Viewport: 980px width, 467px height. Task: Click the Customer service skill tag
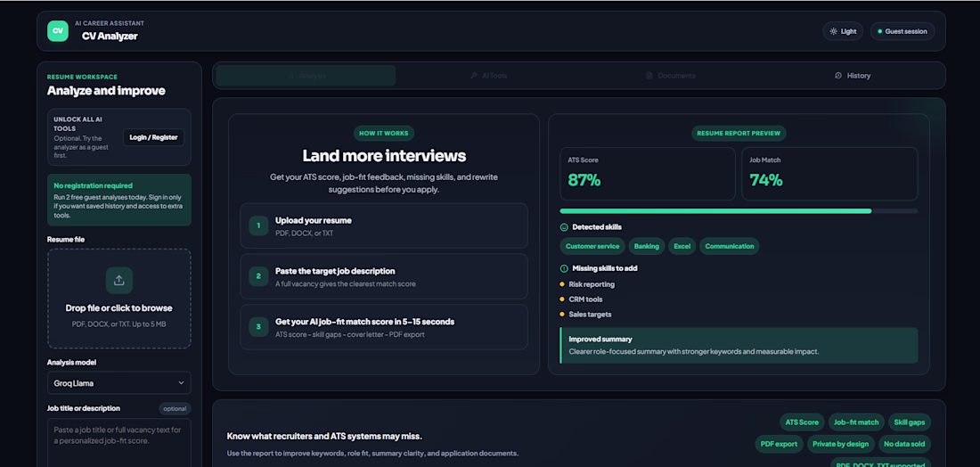coord(592,246)
